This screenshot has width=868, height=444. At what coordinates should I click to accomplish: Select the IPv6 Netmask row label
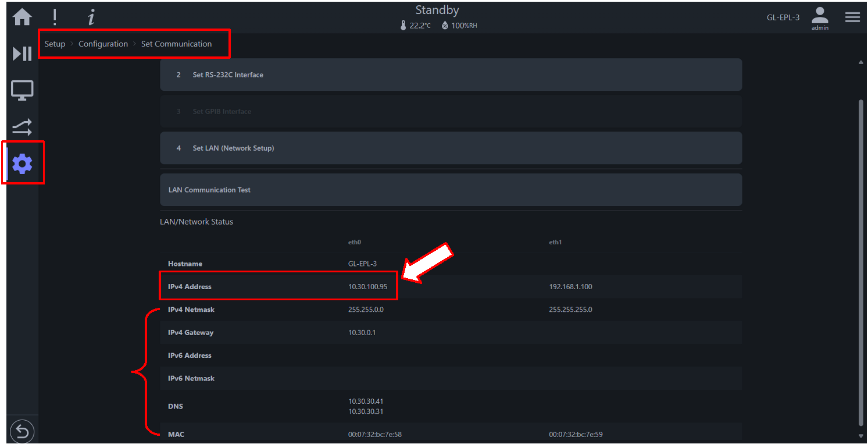191,378
